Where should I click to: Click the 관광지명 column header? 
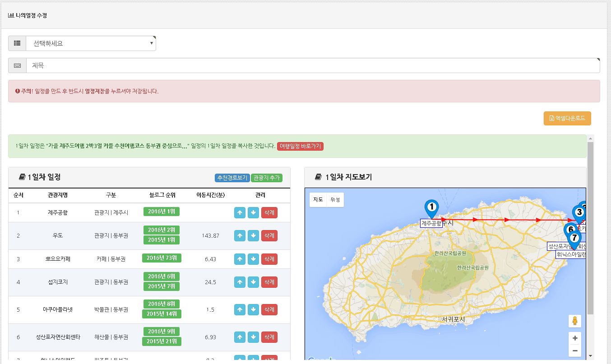[57, 195]
